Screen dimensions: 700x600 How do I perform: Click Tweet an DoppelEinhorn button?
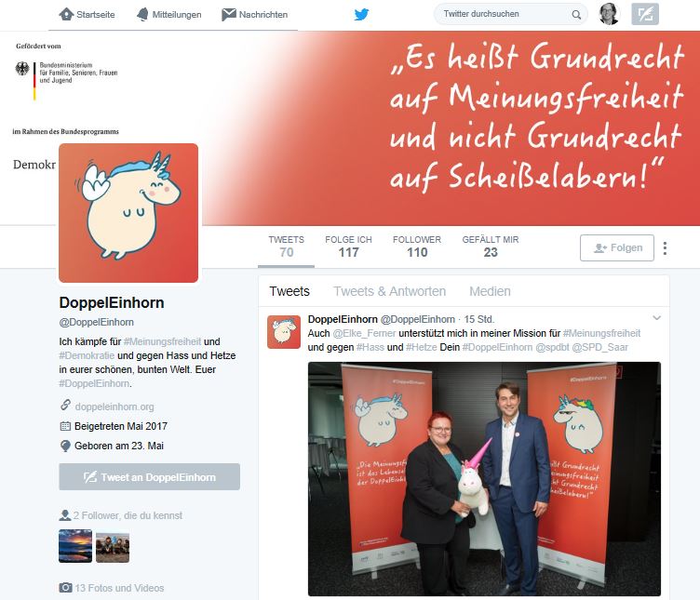pos(150,477)
